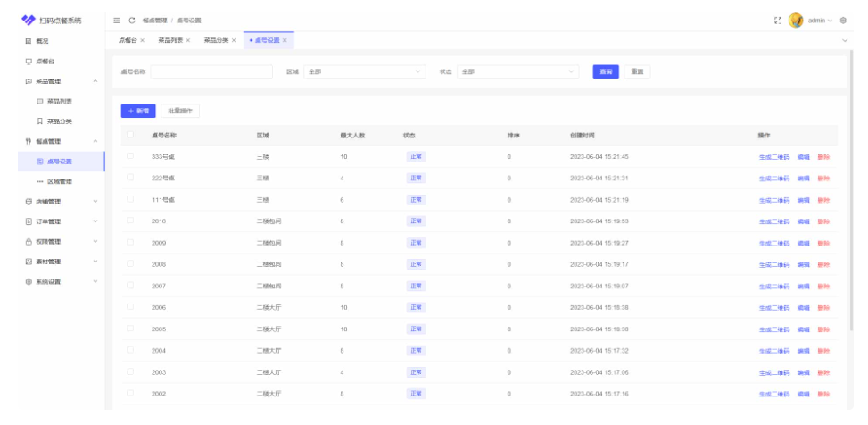
Task: Open 菜品分类 in the sidebar
Action: (x=61, y=121)
